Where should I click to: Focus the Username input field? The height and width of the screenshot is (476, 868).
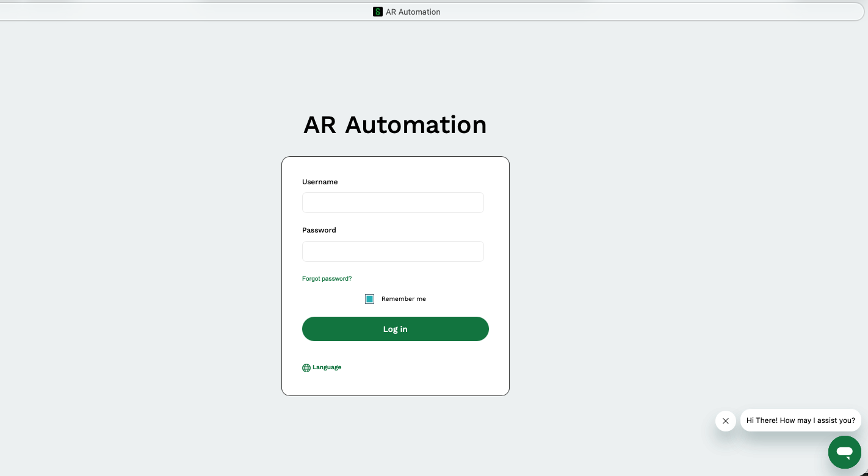tap(392, 203)
